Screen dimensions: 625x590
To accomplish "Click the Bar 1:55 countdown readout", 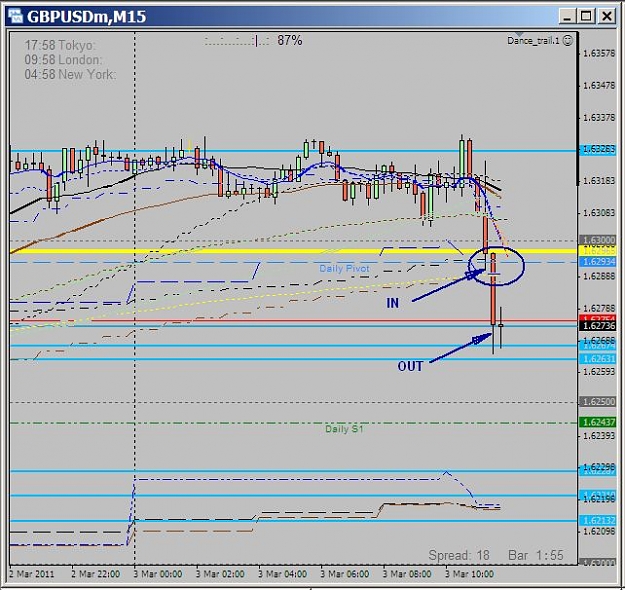I will (536, 555).
